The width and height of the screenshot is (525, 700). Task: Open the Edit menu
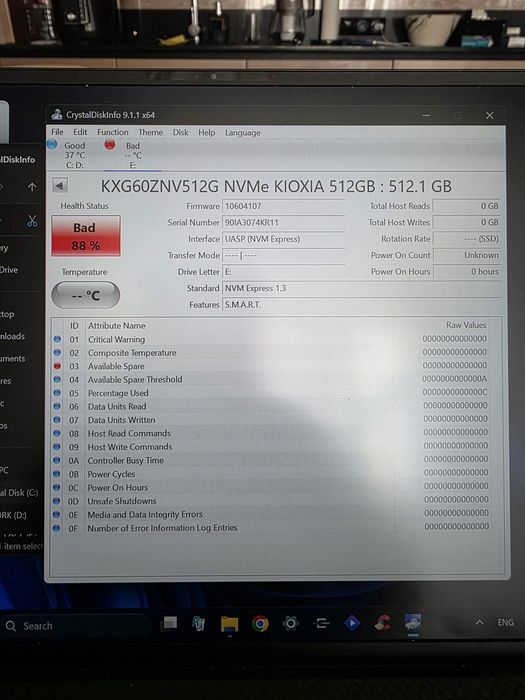pyautogui.click(x=80, y=132)
